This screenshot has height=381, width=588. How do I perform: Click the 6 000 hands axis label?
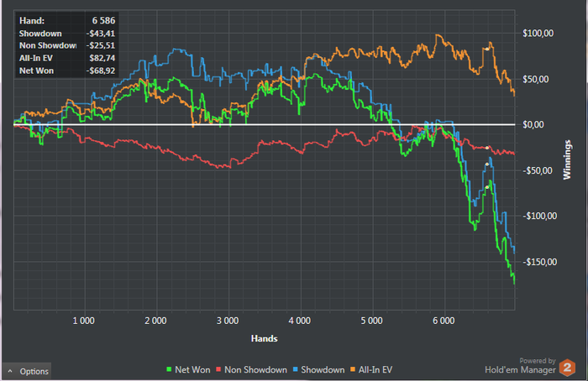[x=444, y=321]
